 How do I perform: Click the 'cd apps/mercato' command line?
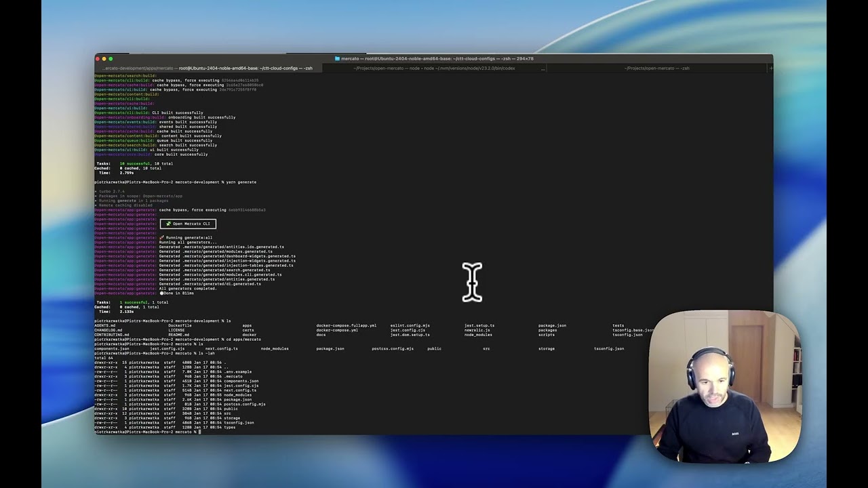pos(177,339)
